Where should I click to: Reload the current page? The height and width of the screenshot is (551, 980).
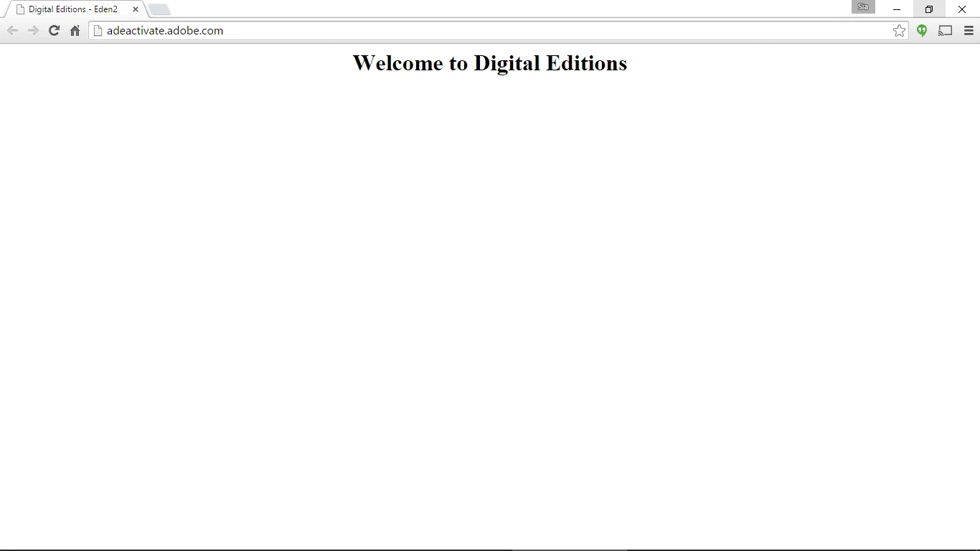[54, 30]
